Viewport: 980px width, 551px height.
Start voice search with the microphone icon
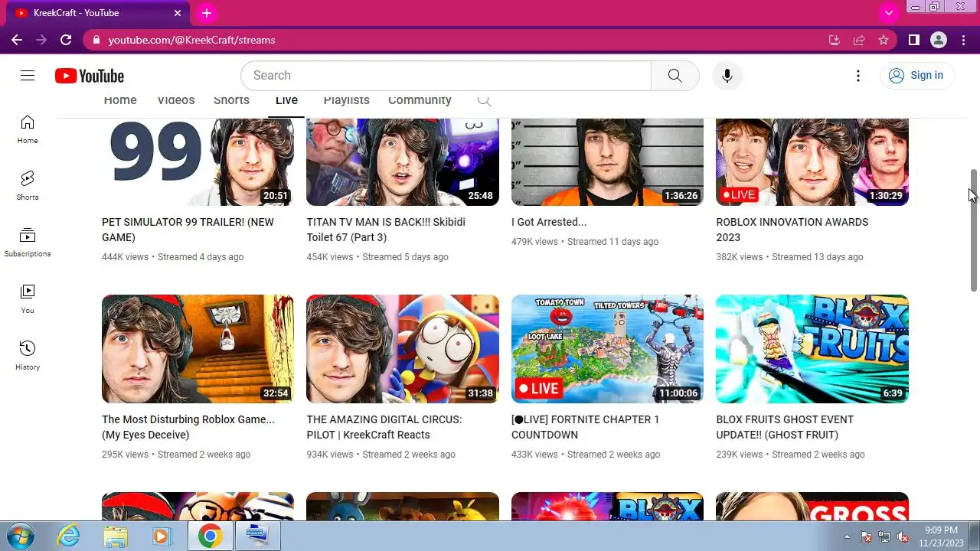[727, 76]
